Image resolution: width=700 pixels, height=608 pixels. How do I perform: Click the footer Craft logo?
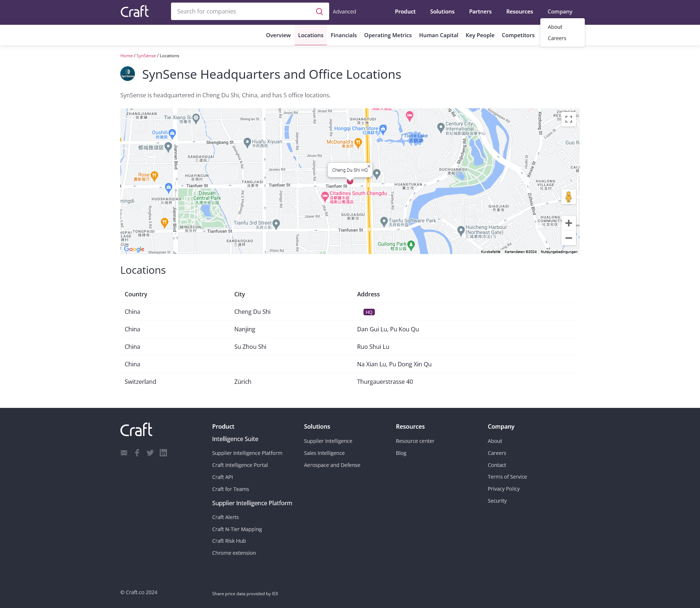136,429
